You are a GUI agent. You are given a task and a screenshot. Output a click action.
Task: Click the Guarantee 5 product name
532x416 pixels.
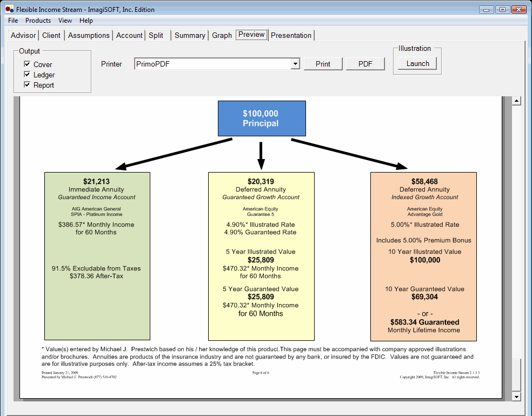tap(261, 214)
